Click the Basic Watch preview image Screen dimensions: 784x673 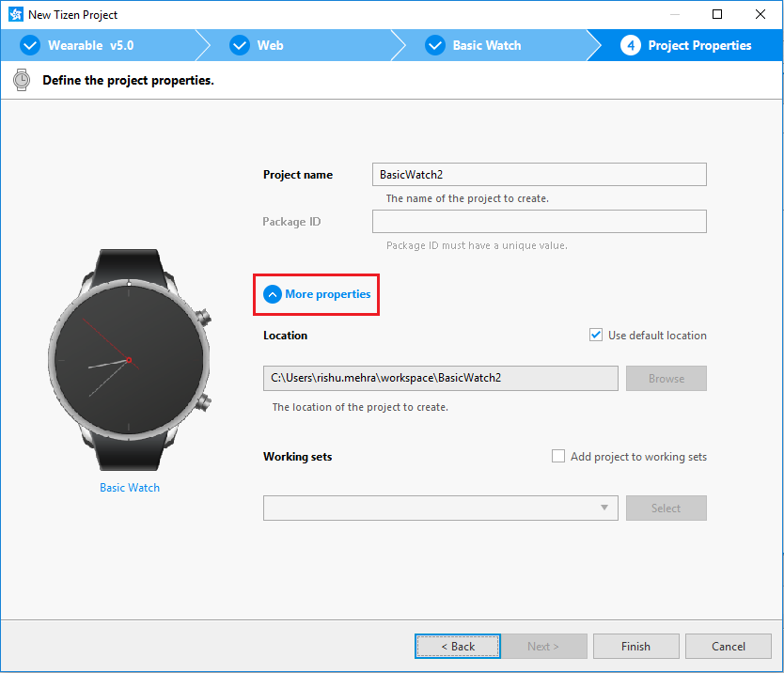(x=130, y=361)
